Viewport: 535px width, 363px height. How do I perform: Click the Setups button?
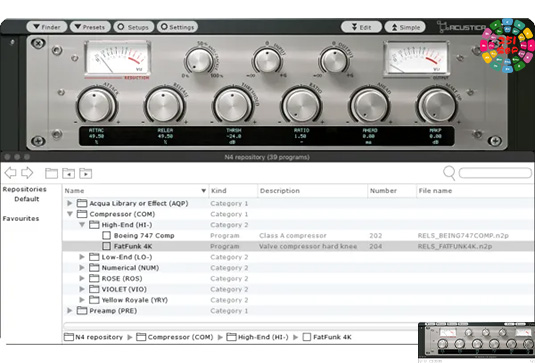click(x=133, y=27)
